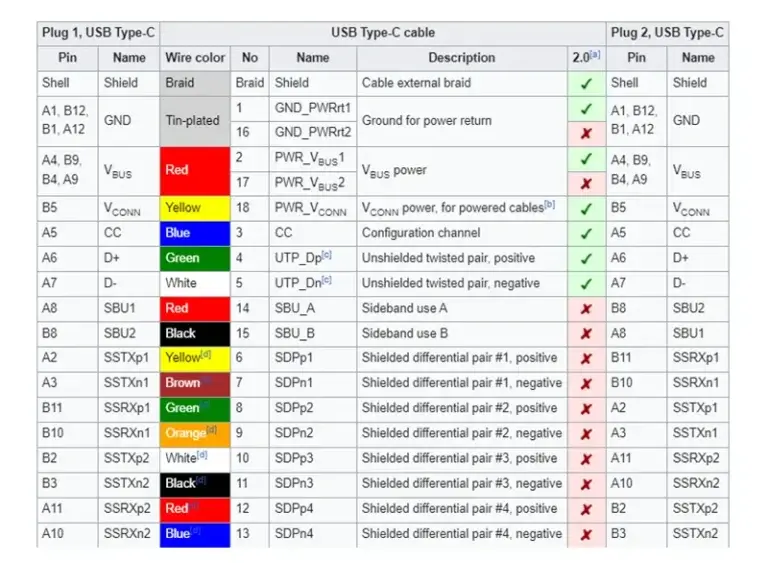The image size is (768, 563).
Task: Click the red X in the Sideband use A row
Action: point(586,308)
